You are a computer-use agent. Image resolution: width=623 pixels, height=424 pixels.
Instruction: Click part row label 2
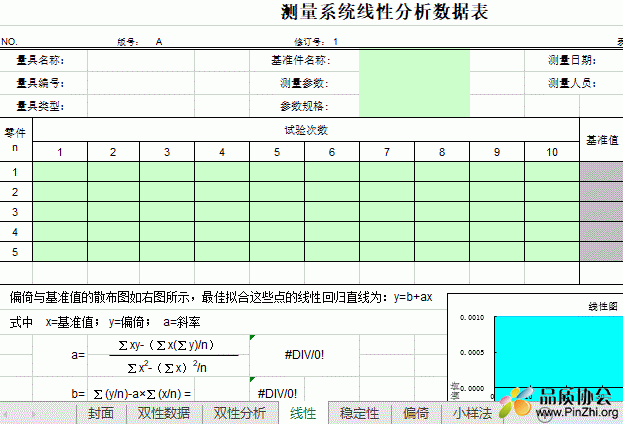tap(15, 192)
